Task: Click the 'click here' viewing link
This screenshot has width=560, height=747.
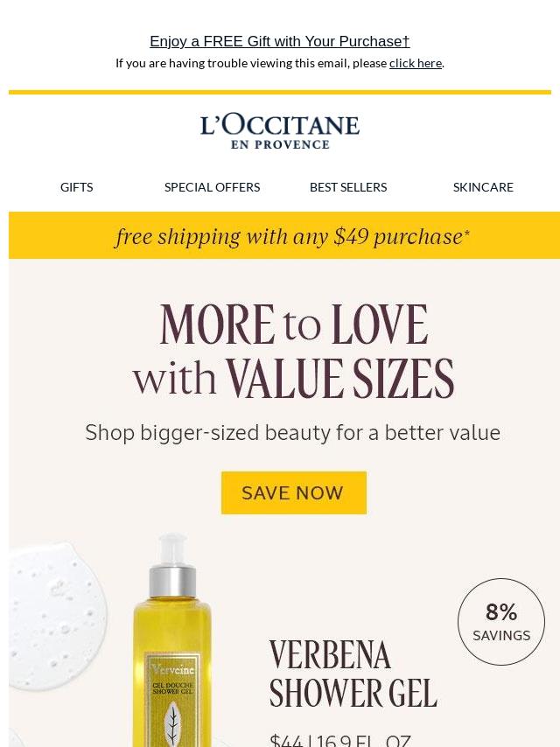Action: (x=416, y=63)
